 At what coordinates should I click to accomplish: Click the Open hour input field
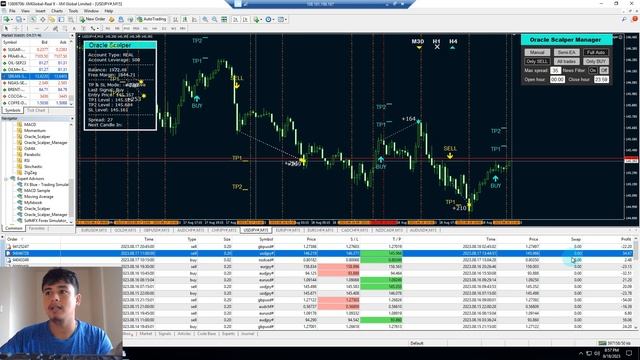tap(557, 80)
